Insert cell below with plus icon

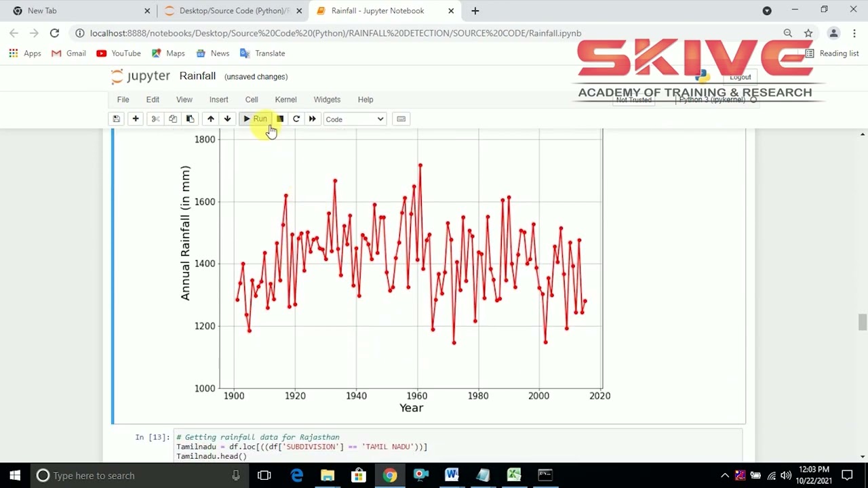tap(136, 119)
